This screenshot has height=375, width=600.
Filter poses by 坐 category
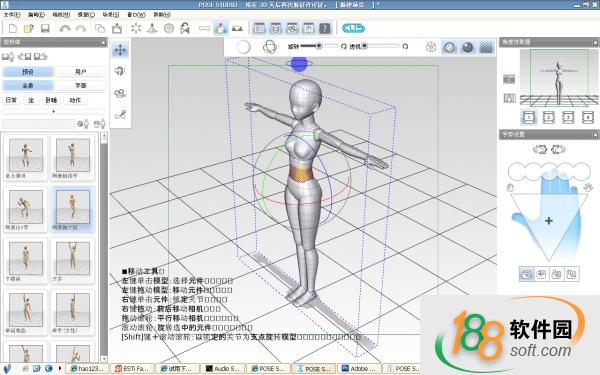pyautogui.click(x=31, y=100)
